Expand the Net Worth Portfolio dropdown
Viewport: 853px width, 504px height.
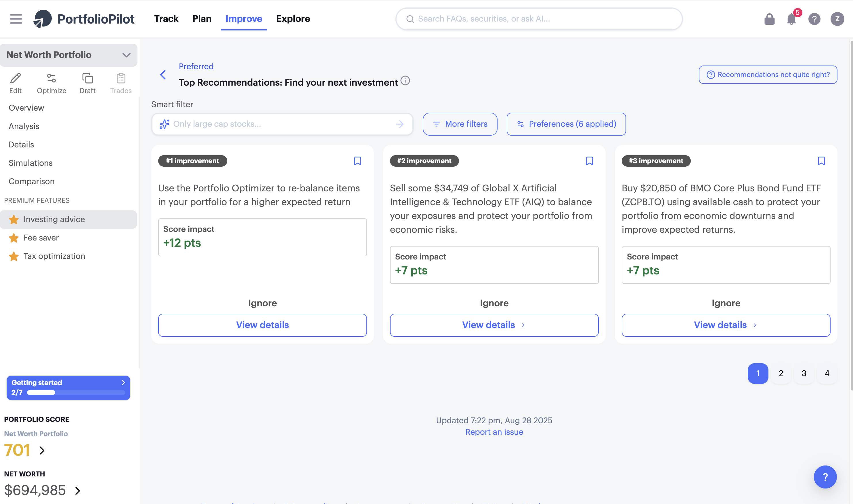(69, 55)
